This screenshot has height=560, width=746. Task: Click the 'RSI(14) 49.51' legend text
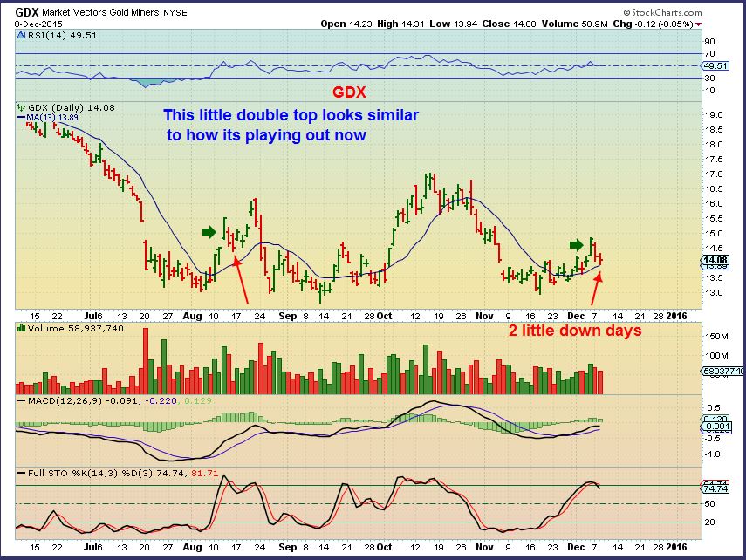[62, 35]
